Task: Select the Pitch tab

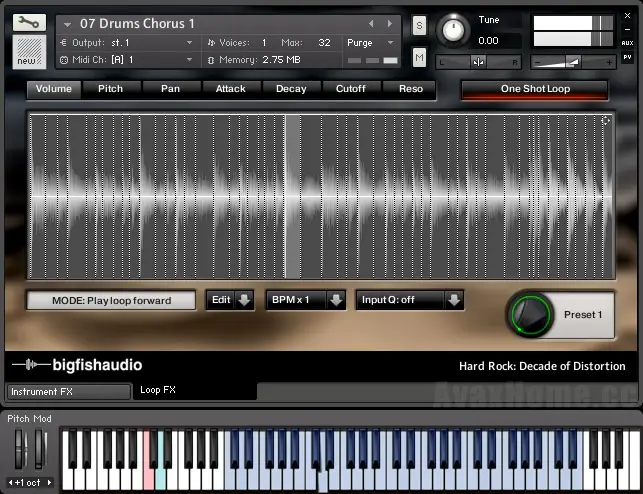Action: pyautogui.click(x=110, y=89)
